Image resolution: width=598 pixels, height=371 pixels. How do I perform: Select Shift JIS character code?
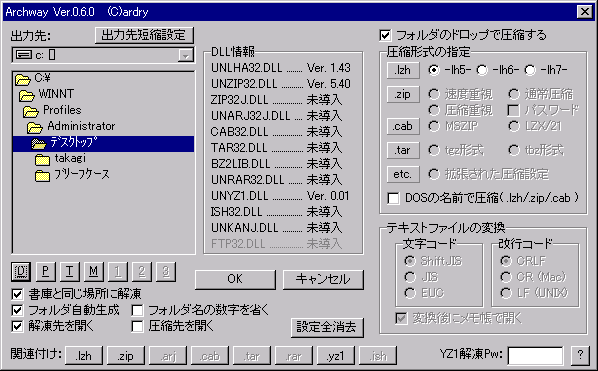click(433, 261)
